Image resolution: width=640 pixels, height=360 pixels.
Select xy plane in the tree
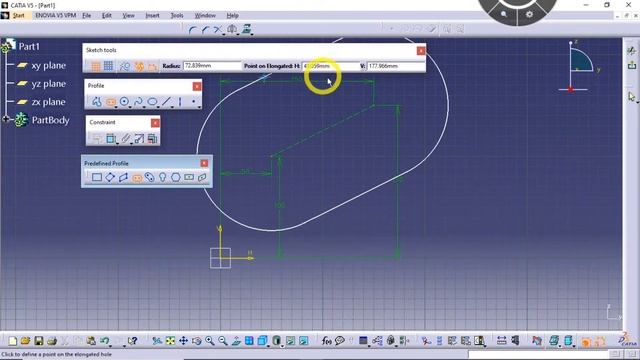tap(49, 65)
